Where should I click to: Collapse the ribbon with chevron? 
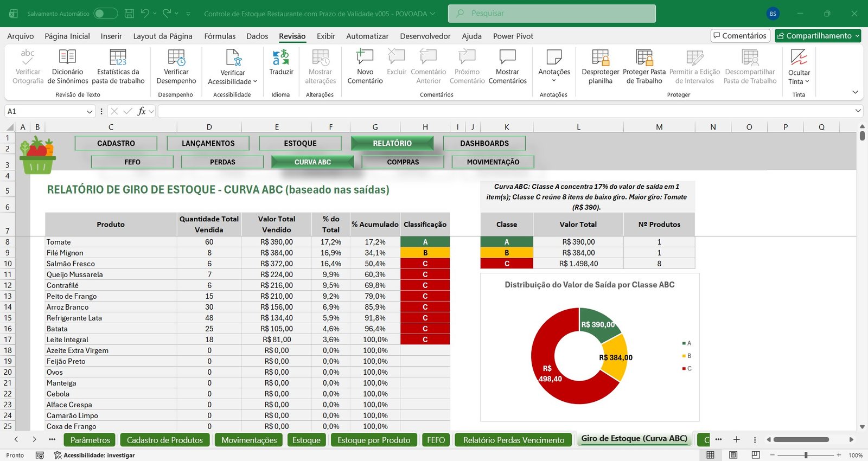[x=855, y=92]
